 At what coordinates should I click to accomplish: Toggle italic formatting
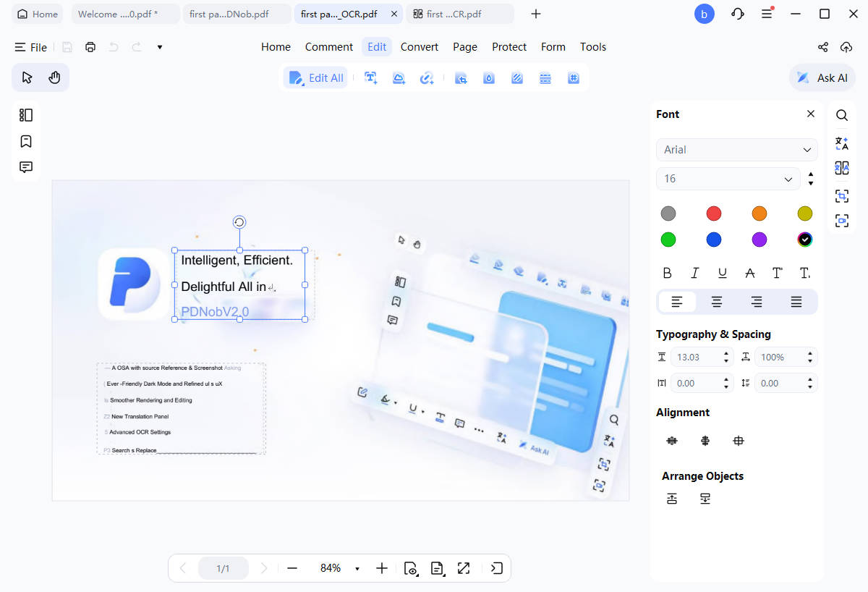(695, 273)
